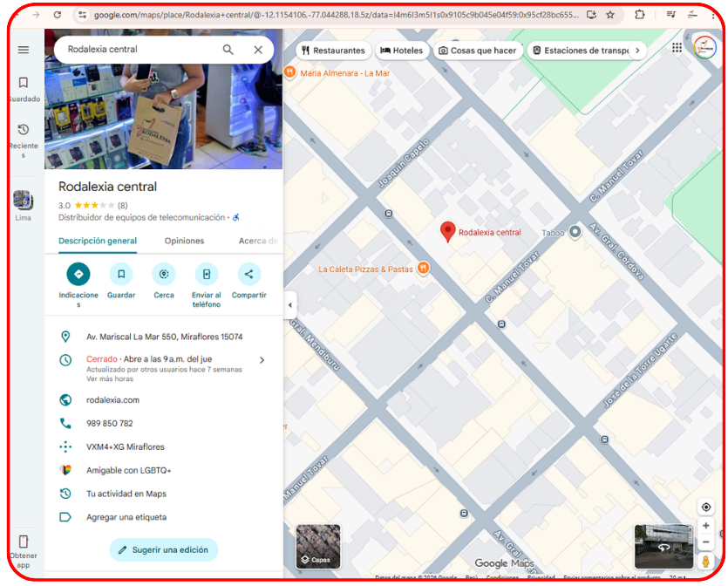Click the search magnifier icon
Screen dimensions: 728x586
pos(228,50)
